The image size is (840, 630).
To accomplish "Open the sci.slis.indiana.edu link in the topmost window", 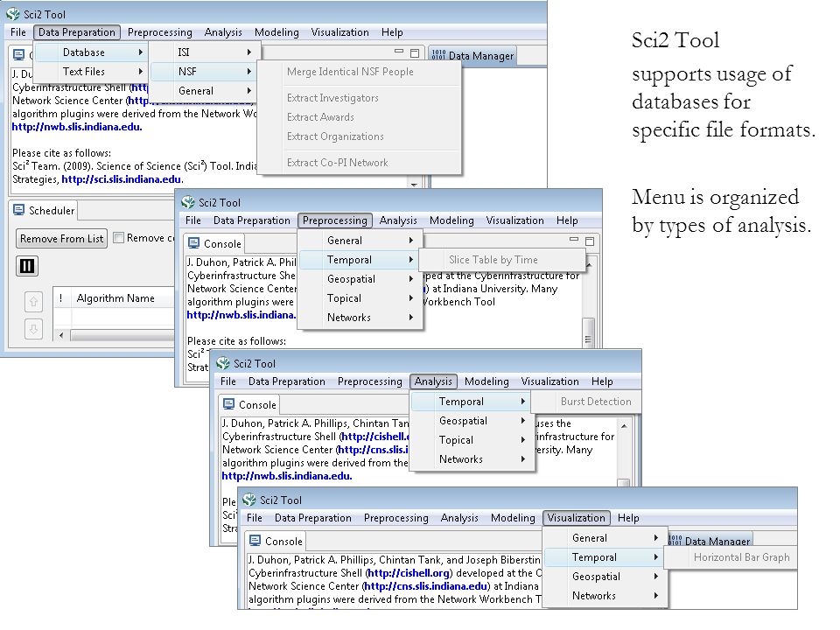I will [122, 178].
